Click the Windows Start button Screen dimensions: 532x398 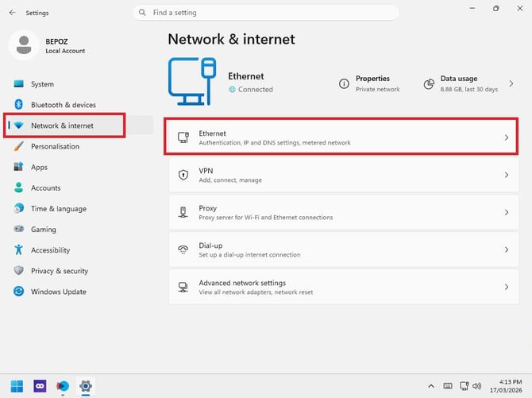[x=17, y=386]
